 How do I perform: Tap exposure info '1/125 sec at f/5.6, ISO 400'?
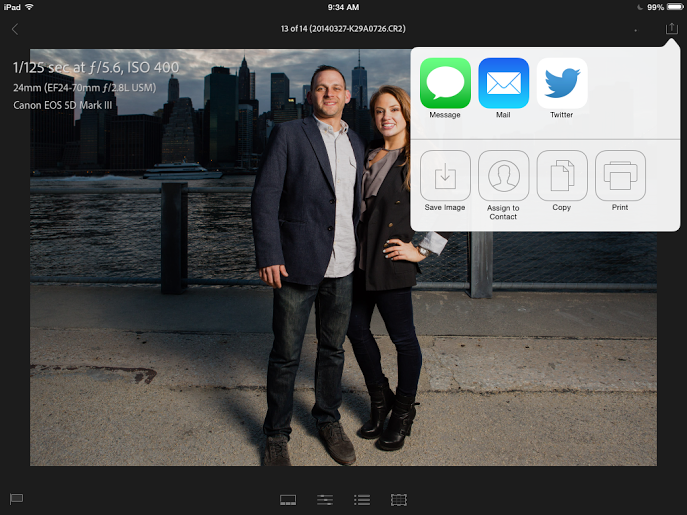(x=96, y=67)
